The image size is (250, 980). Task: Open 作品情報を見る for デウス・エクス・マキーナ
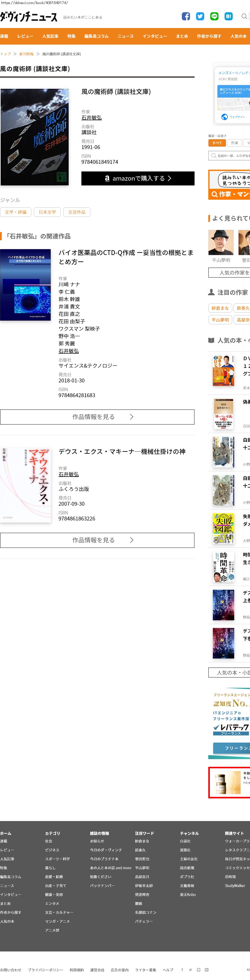tap(97, 540)
